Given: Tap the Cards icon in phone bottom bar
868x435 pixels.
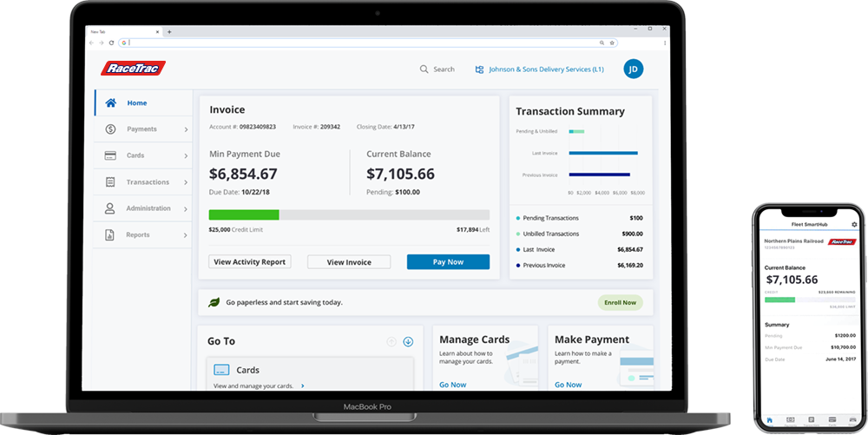Looking at the screenshot, I should (x=832, y=420).
